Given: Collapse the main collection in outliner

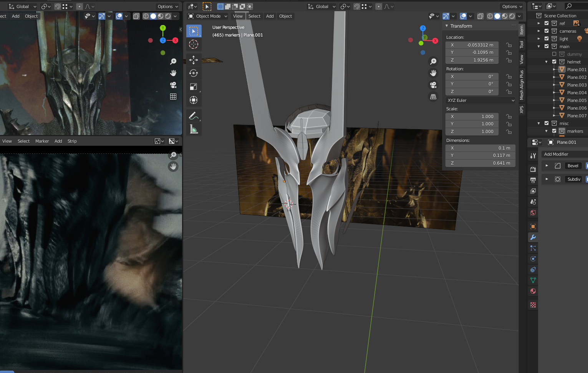Looking at the screenshot, I should [539, 47].
